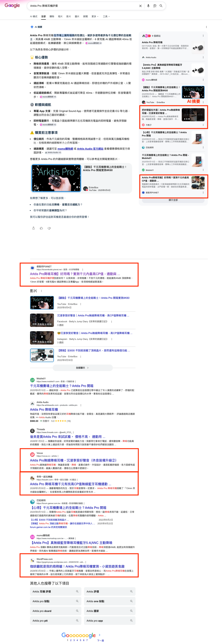Open the Facebook Betty's Jump Diary video link
222x644 pixels.
pos(93,315)
